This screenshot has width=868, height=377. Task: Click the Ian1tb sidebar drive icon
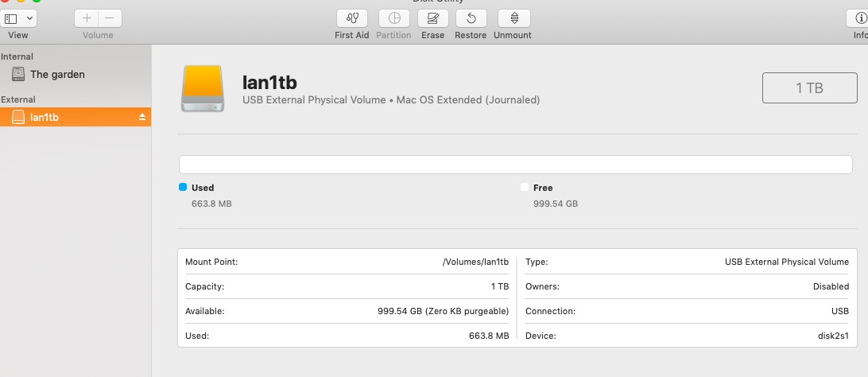(x=18, y=117)
